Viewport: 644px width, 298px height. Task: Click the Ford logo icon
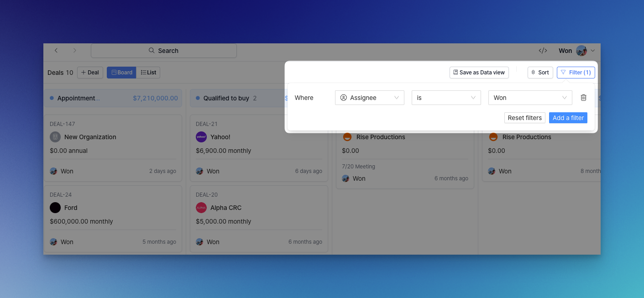click(x=55, y=208)
